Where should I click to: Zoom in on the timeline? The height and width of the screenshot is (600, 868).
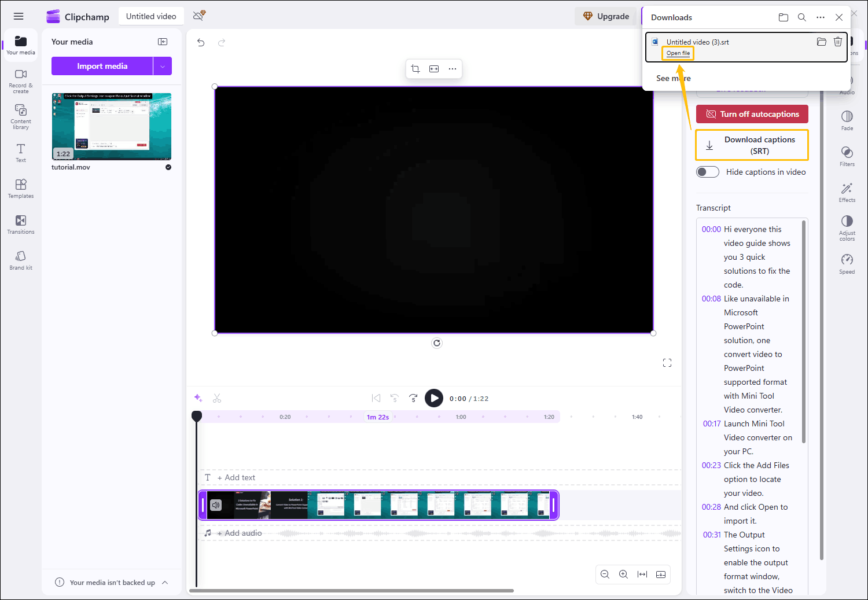click(623, 574)
